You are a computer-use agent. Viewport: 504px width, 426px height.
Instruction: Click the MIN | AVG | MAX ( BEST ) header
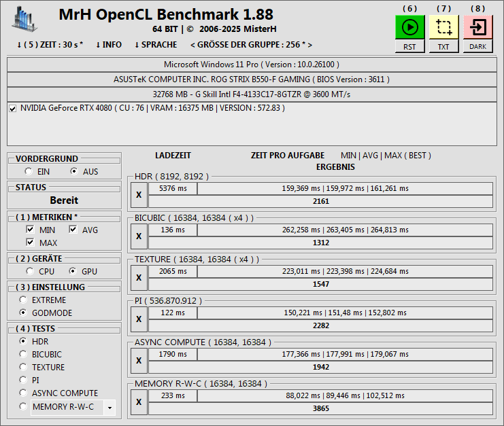[x=386, y=156]
